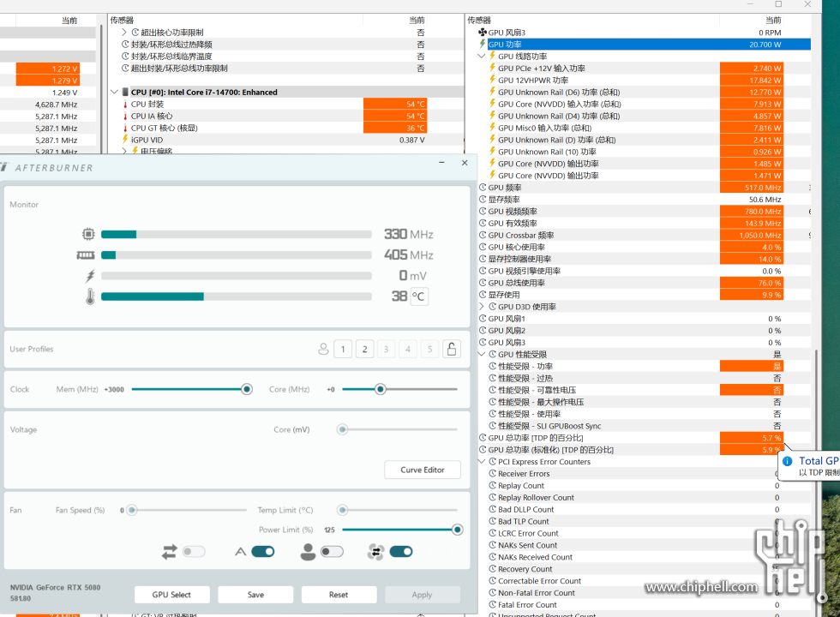Select user profile slot 2
Screen dimensions: 840x617
tap(365, 349)
